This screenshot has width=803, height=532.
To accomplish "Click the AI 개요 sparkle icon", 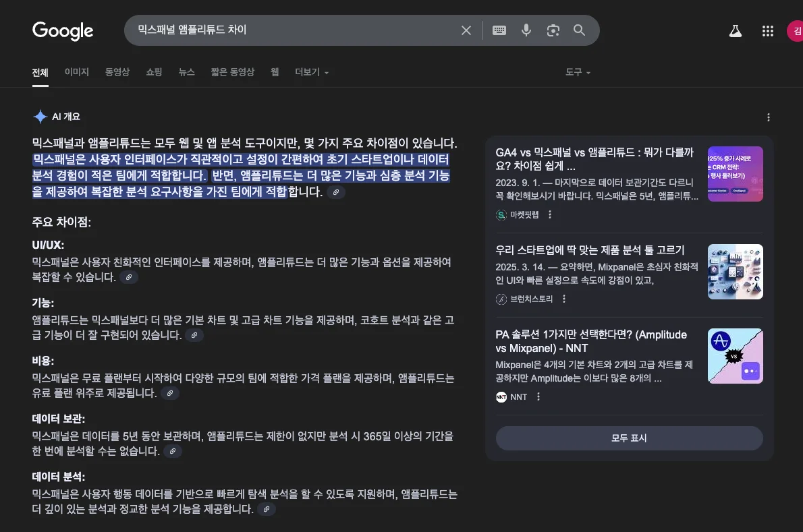I will 40,117.
